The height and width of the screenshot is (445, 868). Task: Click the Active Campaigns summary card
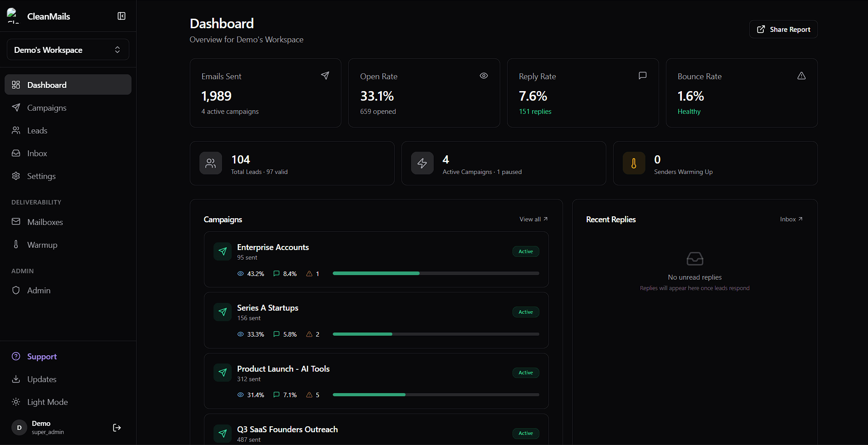504,163
